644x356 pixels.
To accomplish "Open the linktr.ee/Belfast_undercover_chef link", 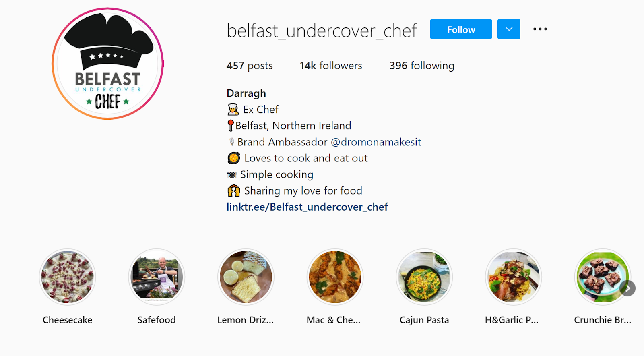I will pos(307,207).
